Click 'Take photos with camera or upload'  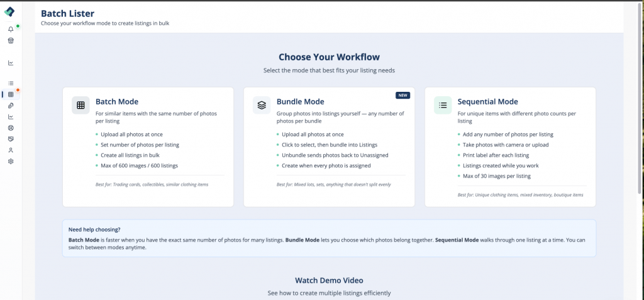506,145
